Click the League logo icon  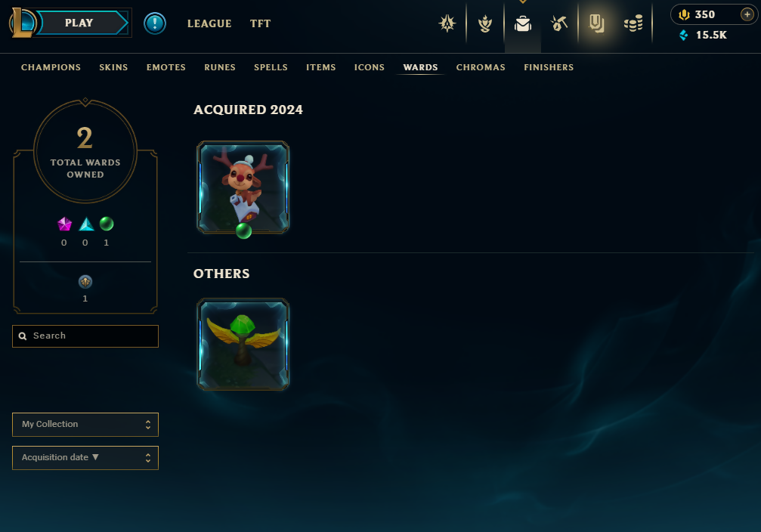click(x=23, y=23)
